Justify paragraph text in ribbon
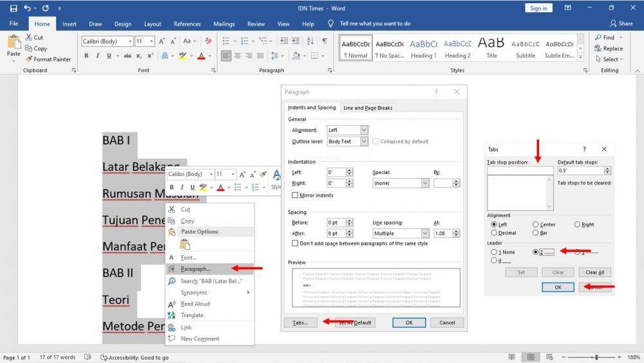This screenshot has height=363, width=644. [260, 55]
